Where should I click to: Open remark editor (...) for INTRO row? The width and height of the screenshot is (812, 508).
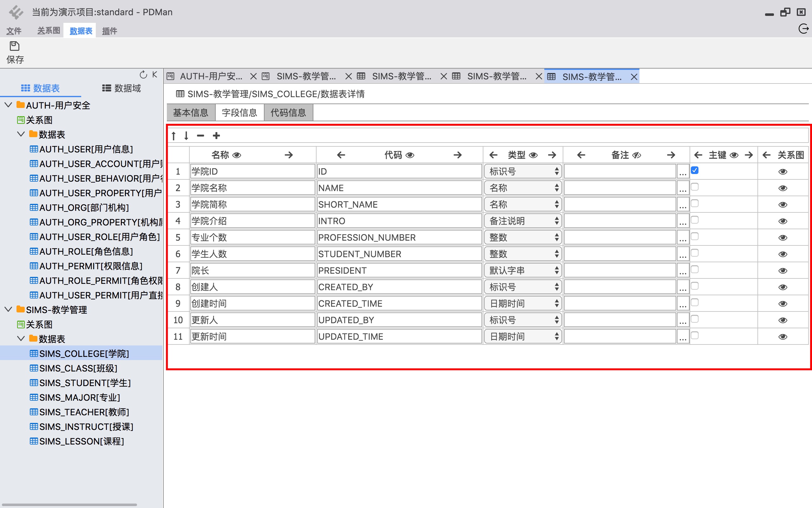683,221
